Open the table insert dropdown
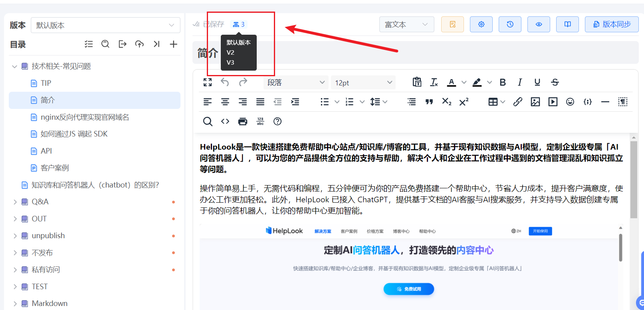The image size is (644, 310). (x=497, y=102)
